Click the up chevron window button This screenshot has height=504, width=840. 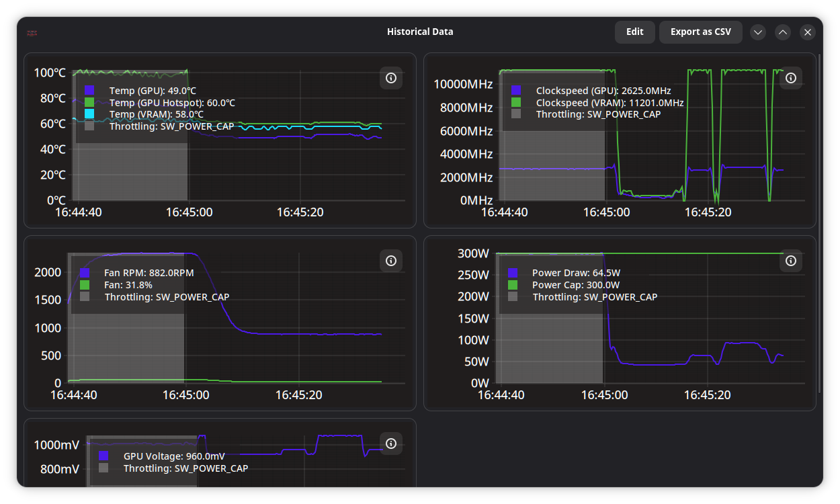coord(783,32)
